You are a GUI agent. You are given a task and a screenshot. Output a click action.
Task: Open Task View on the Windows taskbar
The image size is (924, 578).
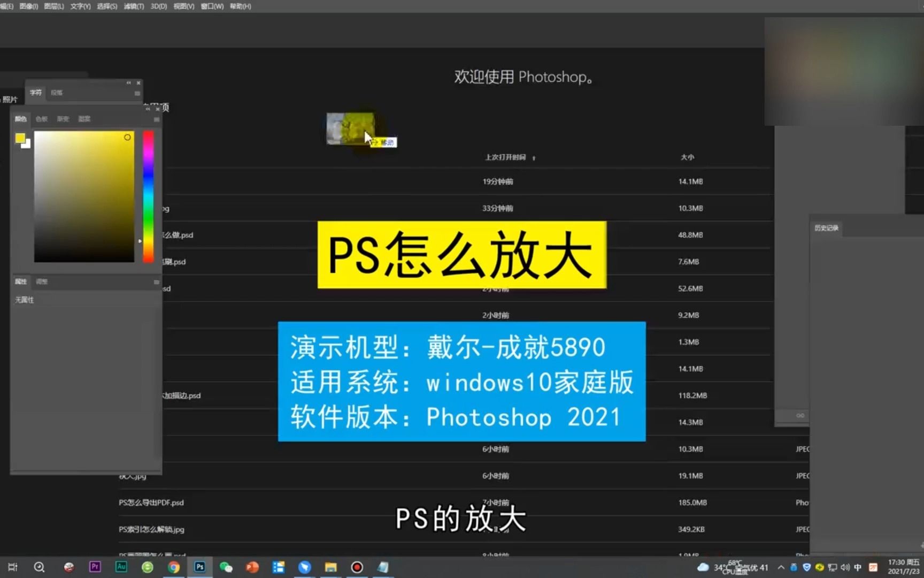click(x=13, y=567)
